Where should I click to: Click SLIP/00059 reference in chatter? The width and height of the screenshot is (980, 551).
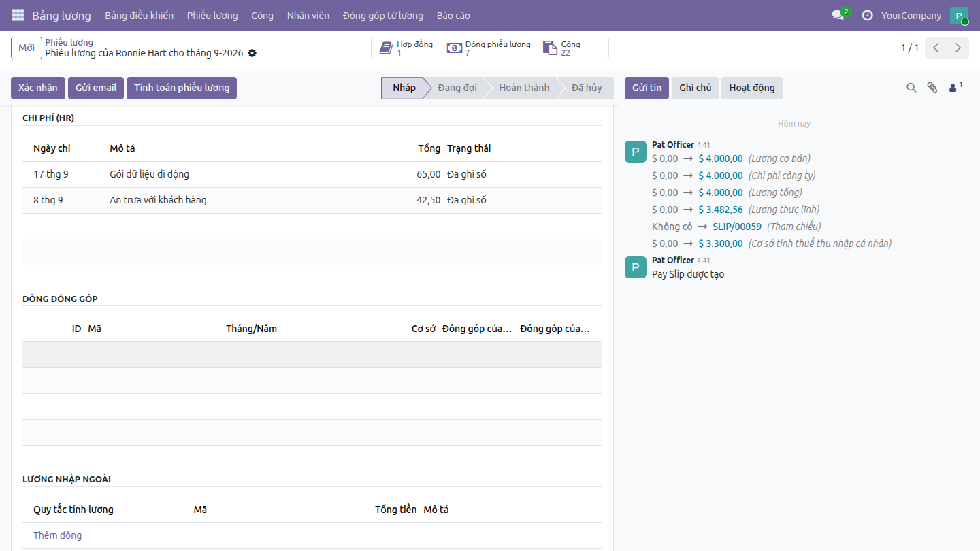pos(737,227)
